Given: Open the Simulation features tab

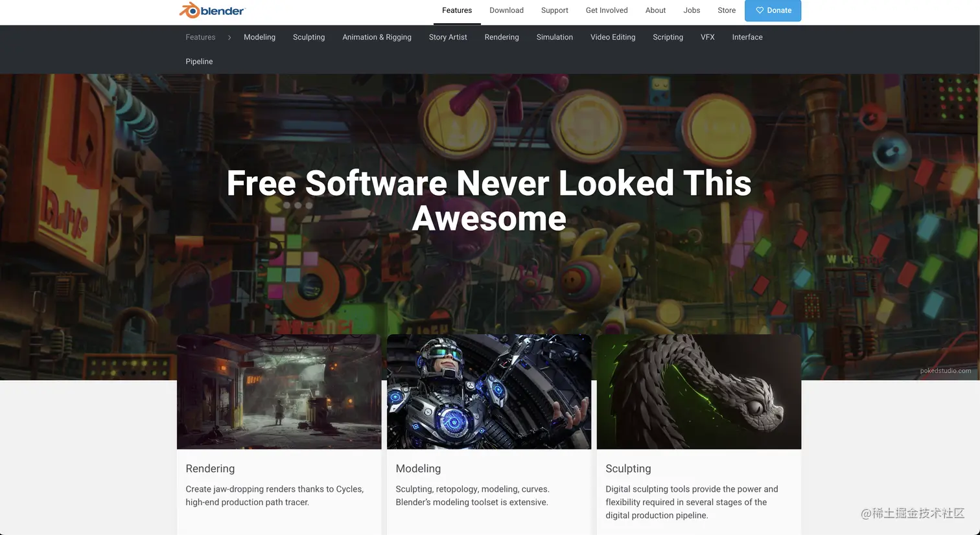Looking at the screenshot, I should coord(555,38).
